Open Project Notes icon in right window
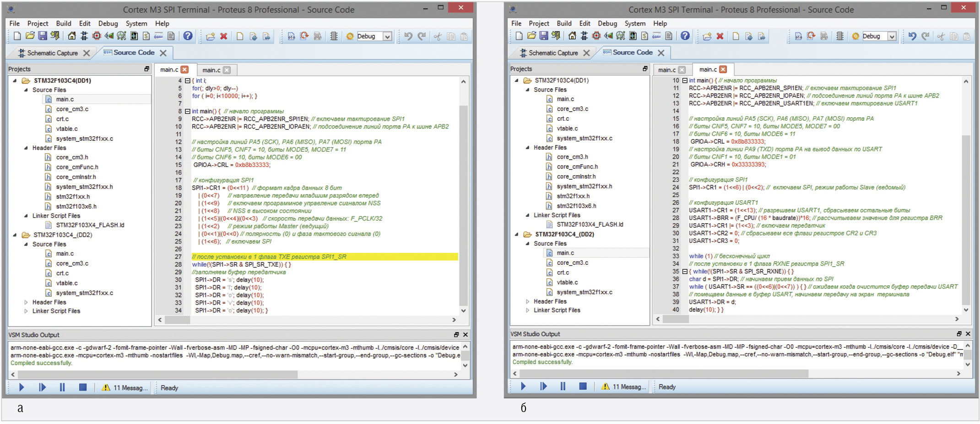Image resolution: width=980 pixels, height=424 pixels. coord(669,36)
